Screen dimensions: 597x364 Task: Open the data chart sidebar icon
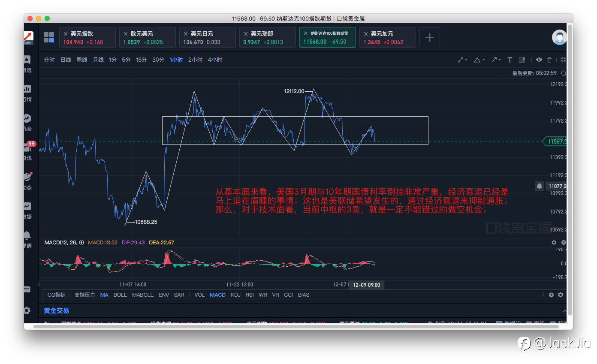pyautogui.click(x=27, y=206)
